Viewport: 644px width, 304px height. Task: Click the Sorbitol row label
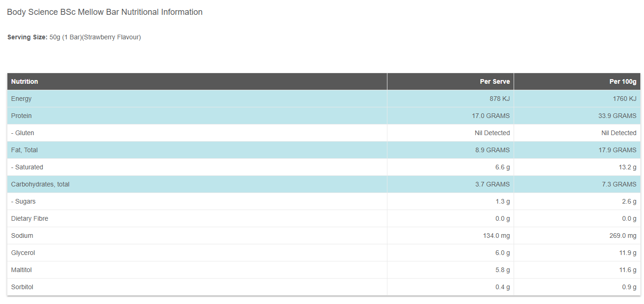pyautogui.click(x=22, y=287)
